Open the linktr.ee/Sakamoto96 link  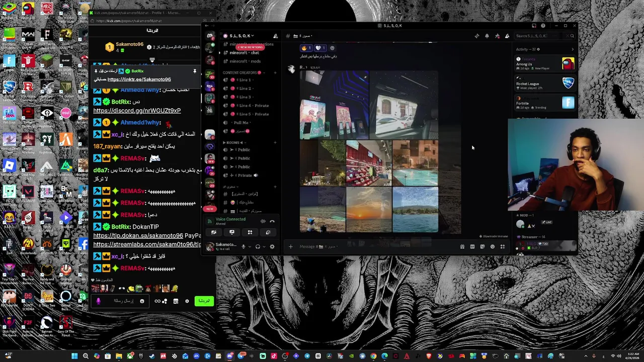click(139, 79)
